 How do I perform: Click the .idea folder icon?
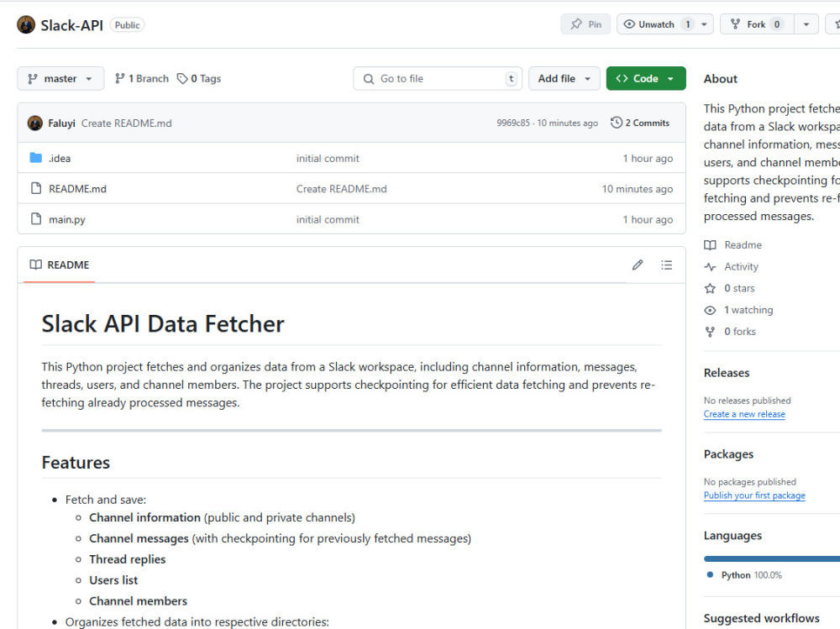pyautogui.click(x=36, y=158)
